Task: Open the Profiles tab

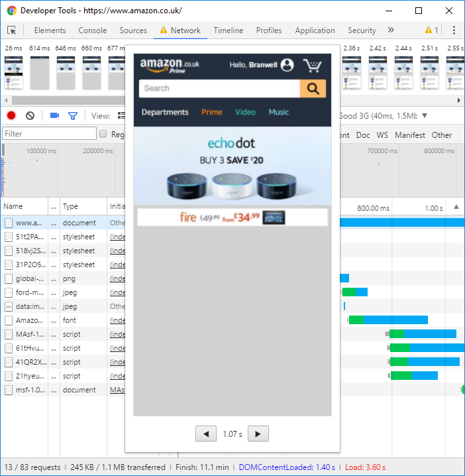Action: point(269,30)
